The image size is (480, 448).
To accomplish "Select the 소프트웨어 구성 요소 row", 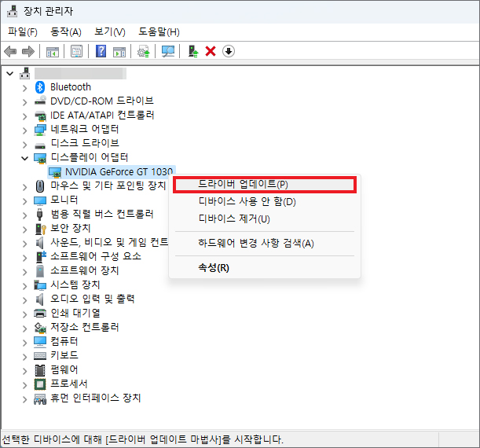I will [x=96, y=256].
